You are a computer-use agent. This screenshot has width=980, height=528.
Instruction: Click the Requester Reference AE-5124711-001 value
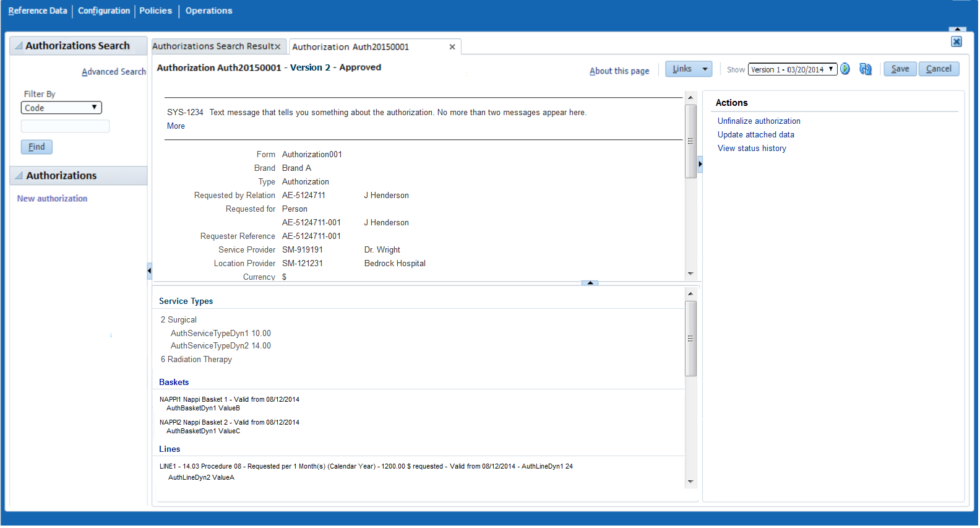(x=311, y=236)
